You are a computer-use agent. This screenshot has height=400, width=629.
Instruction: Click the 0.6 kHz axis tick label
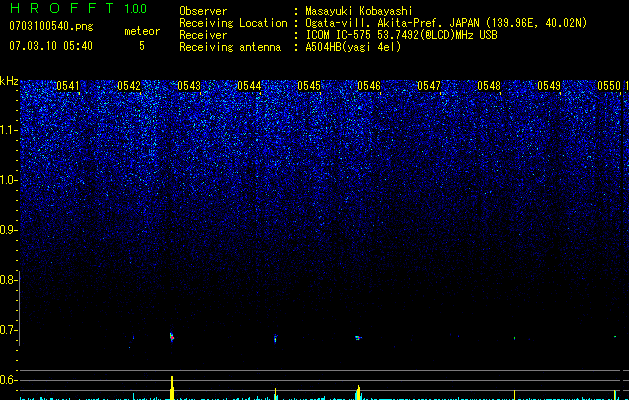[x=8, y=380]
